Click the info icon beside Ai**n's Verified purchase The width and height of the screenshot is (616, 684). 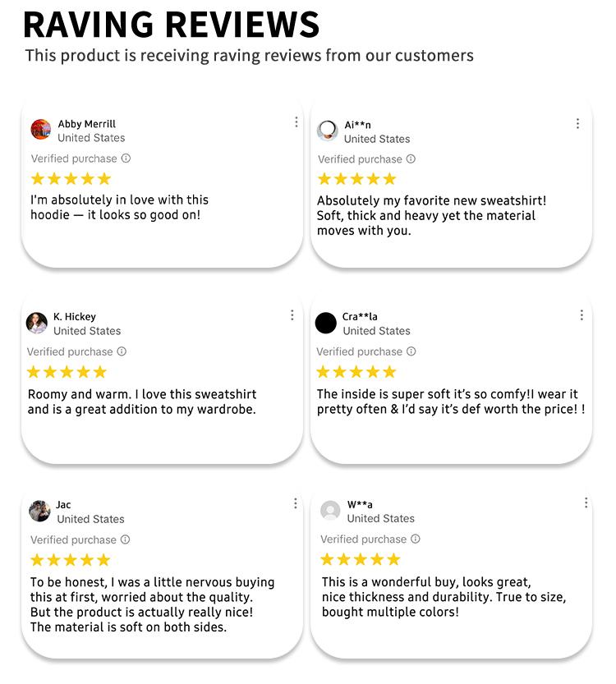click(411, 159)
